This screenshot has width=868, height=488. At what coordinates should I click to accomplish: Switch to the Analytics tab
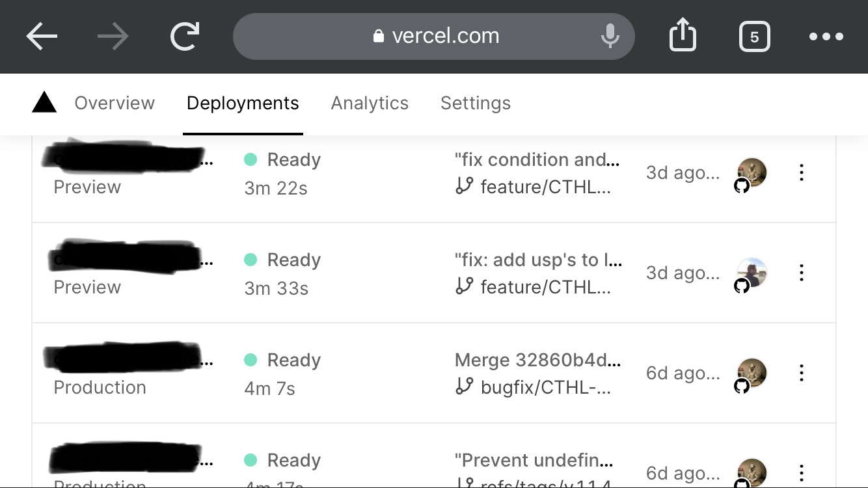tap(370, 103)
